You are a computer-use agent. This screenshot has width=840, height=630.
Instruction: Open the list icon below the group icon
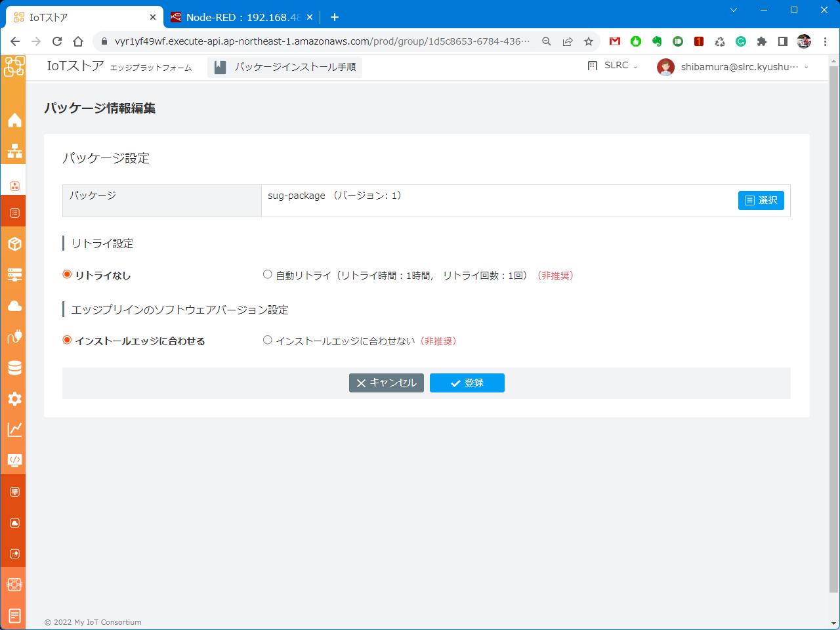coord(14,213)
